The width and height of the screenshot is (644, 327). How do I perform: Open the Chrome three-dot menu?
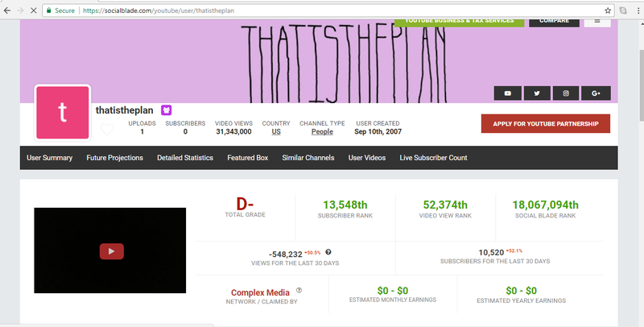tap(638, 10)
